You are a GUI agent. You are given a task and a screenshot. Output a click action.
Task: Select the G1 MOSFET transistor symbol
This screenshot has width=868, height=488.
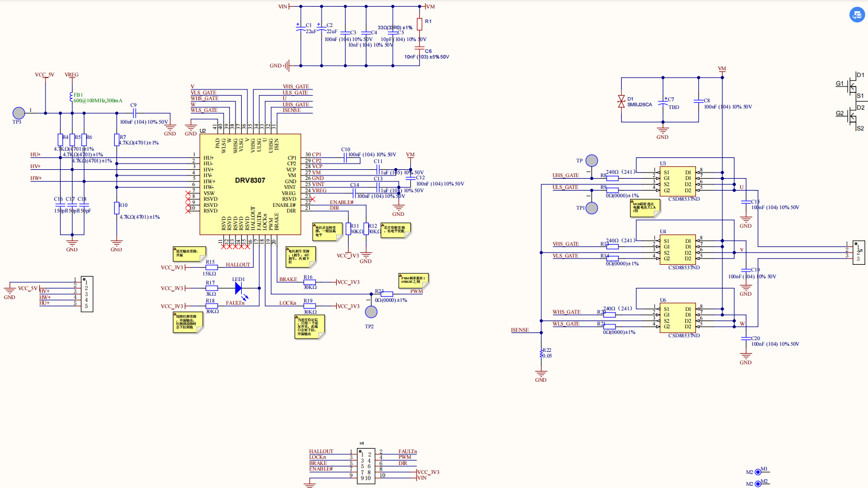coord(850,85)
